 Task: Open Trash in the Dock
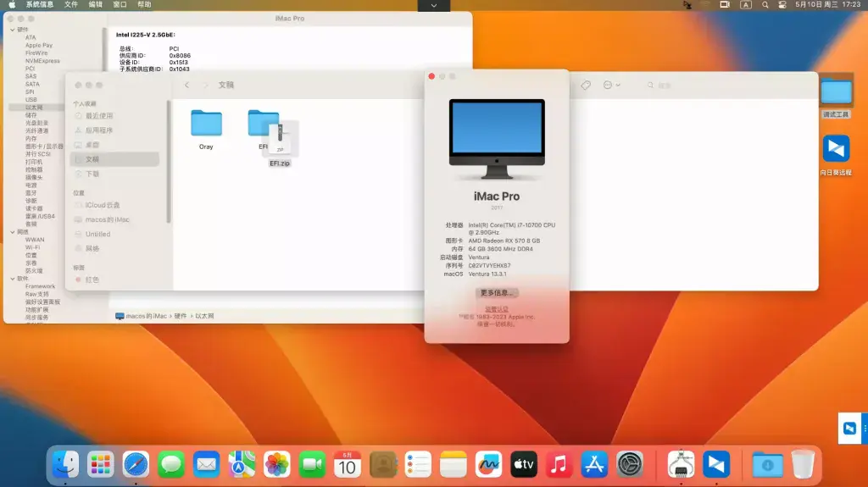click(x=803, y=464)
